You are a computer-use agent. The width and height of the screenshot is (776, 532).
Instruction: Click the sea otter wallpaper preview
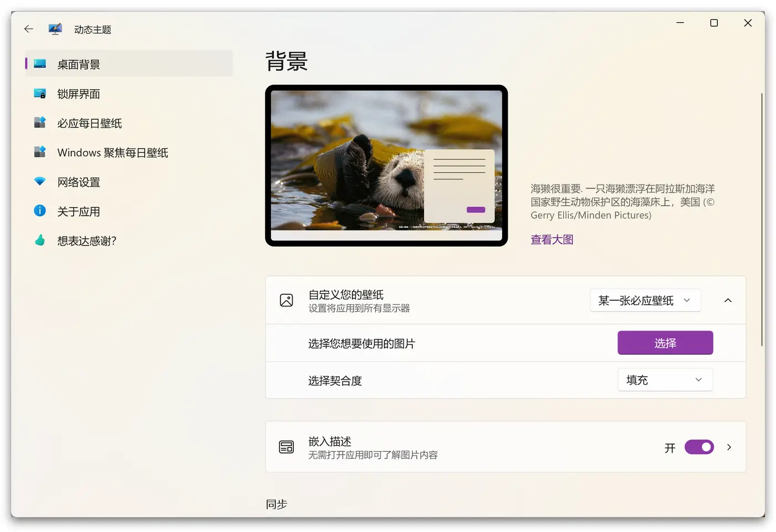pos(386,166)
